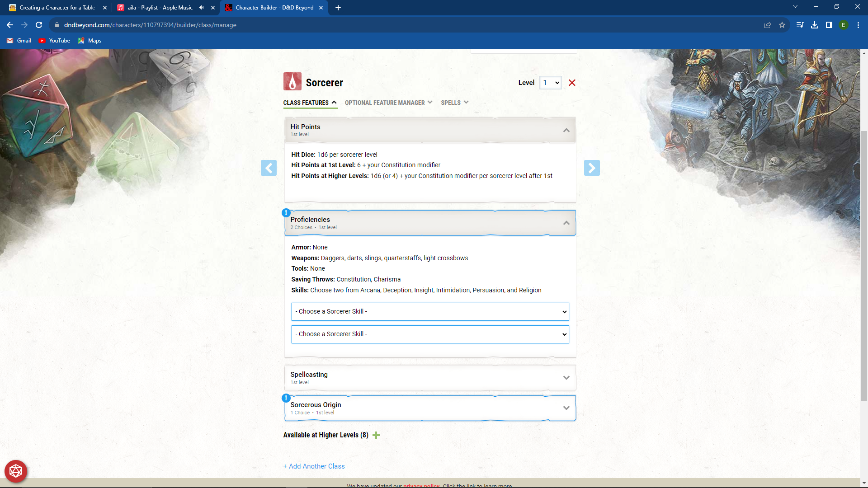The width and height of the screenshot is (868, 488).
Task: Expand the Spellcasting section
Action: click(566, 378)
